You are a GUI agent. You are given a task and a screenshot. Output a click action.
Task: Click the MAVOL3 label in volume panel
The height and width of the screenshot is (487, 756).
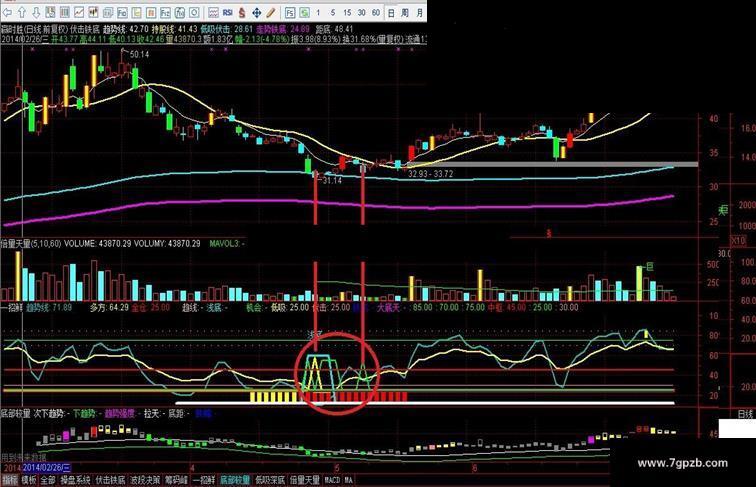point(224,244)
